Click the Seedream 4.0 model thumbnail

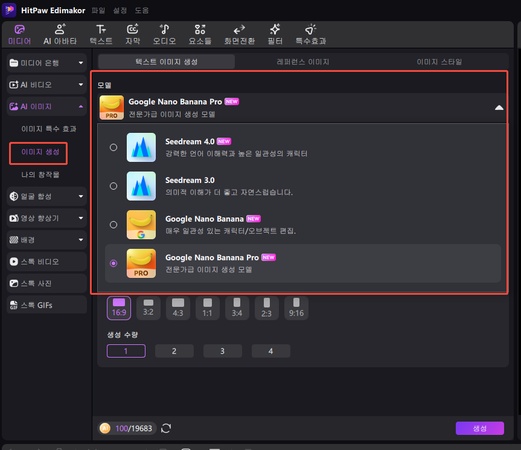pyautogui.click(x=141, y=147)
